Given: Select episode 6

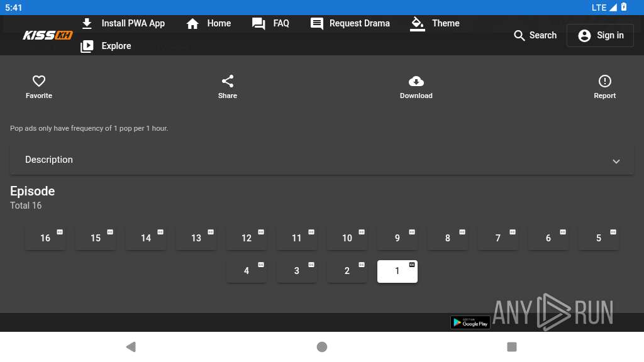Looking at the screenshot, I should pos(548,238).
